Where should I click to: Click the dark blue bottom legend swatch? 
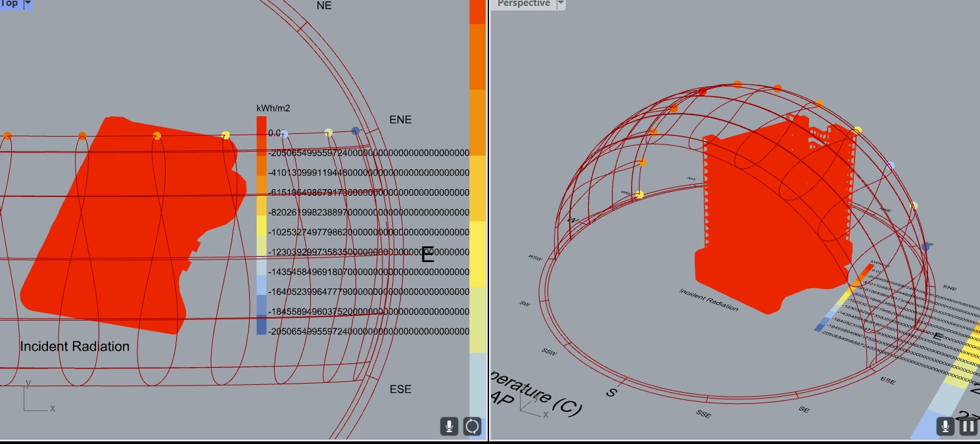pos(262,325)
